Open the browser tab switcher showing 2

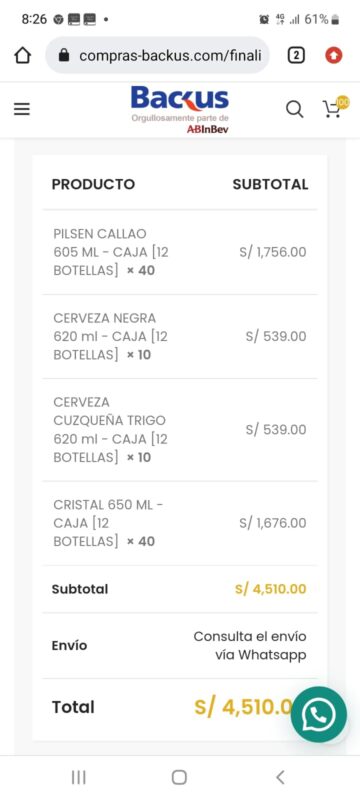coord(296,55)
